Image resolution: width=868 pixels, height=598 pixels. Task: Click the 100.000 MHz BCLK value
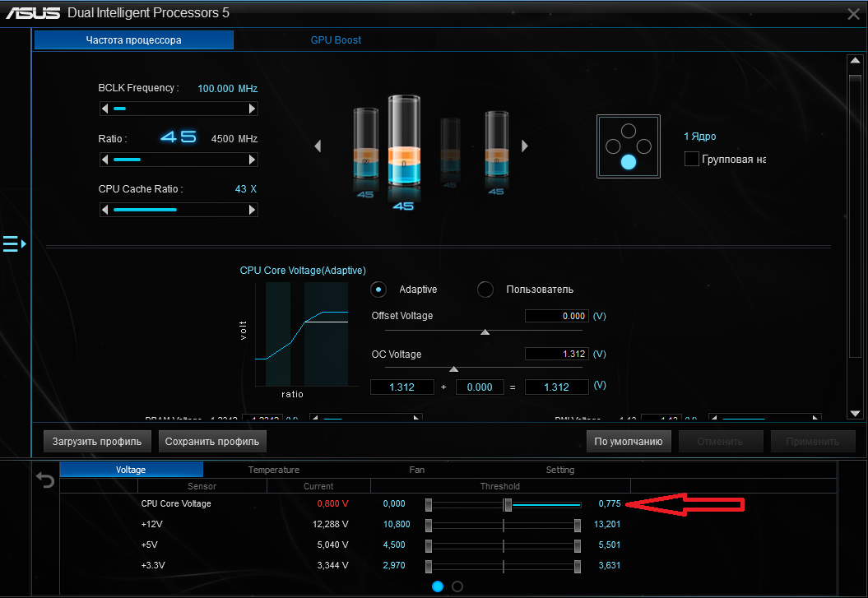[228, 89]
